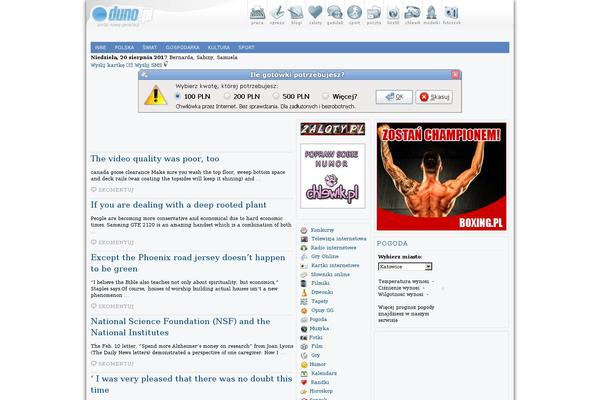Open the Kalendarz sidebar link
The width and height of the screenshot is (600, 400).
click(324, 373)
